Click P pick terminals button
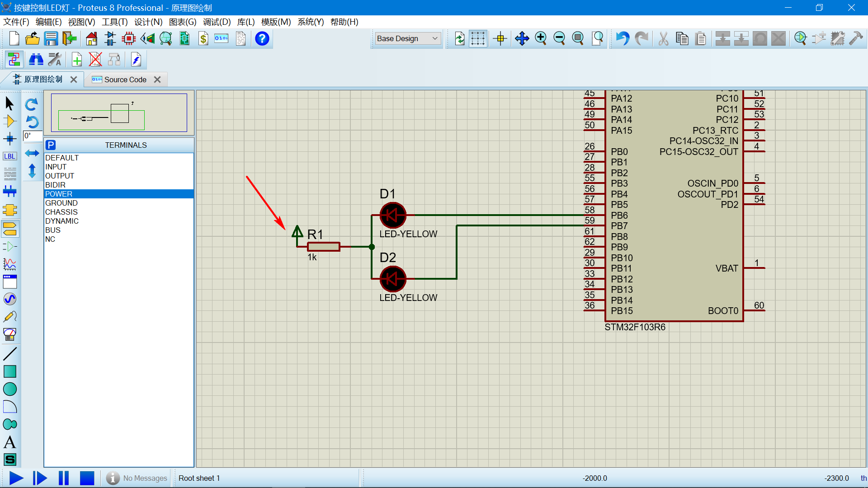868x488 pixels. pyautogui.click(x=51, y=145)
